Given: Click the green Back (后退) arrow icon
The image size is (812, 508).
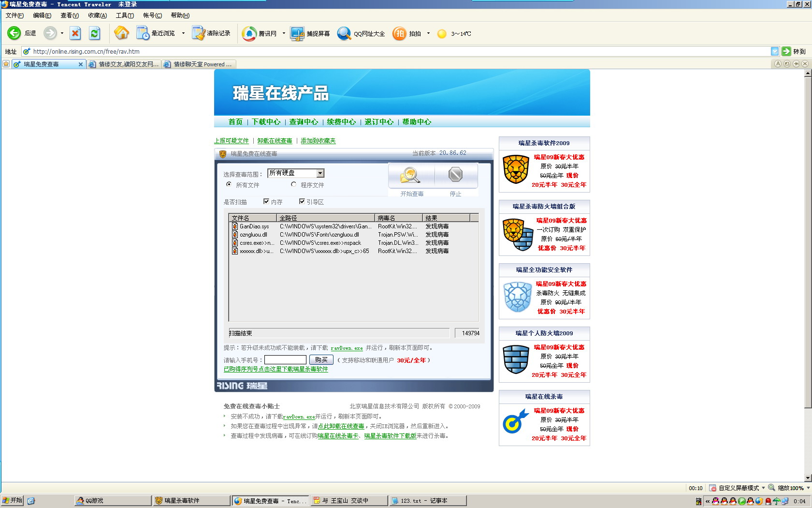Looking at the screenshot, I should [14, 33].
